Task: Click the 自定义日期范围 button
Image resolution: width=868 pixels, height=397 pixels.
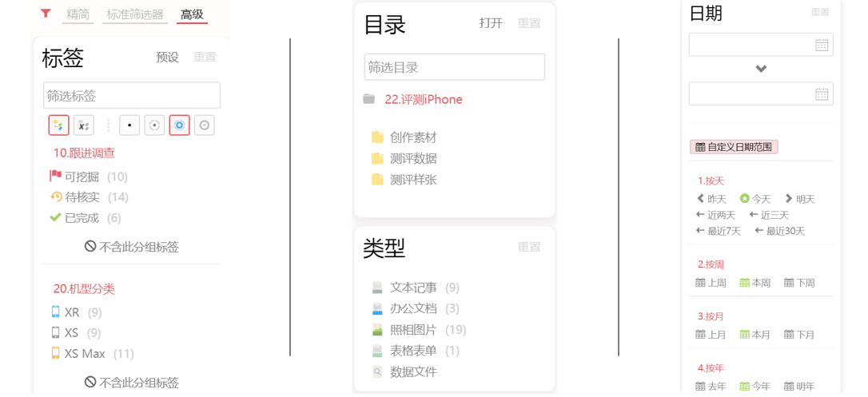Action: tap(734, 147)
